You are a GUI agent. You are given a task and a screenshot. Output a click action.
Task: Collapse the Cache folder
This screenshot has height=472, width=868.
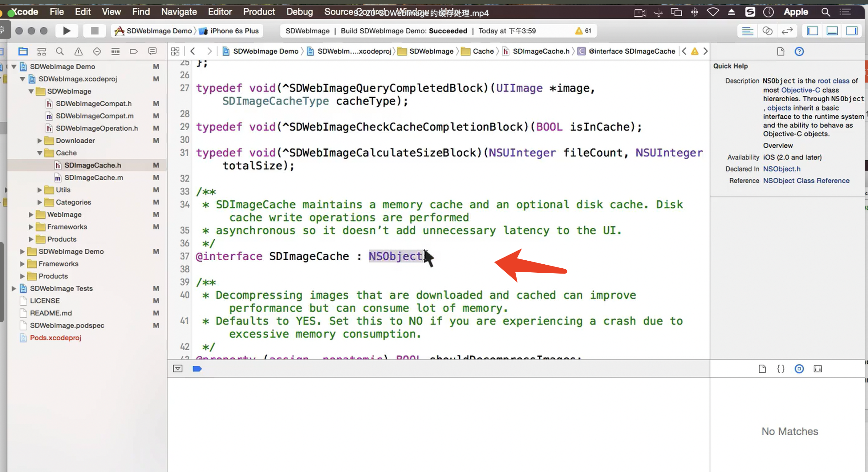(40, 153)
